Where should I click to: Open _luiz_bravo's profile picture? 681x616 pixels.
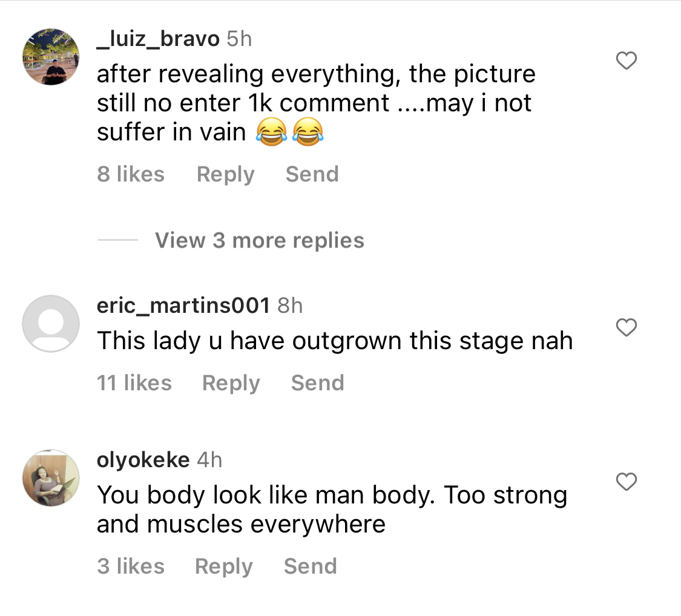click(x=51, y=57)
